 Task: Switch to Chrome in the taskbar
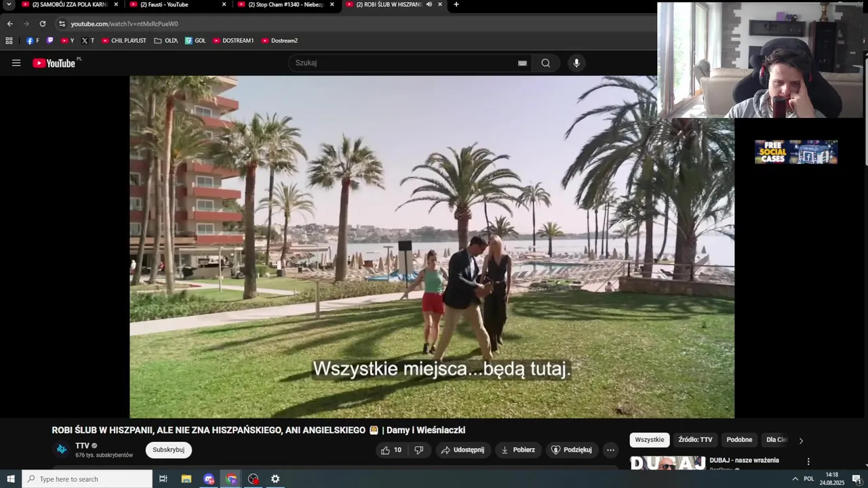click(231, 479)
